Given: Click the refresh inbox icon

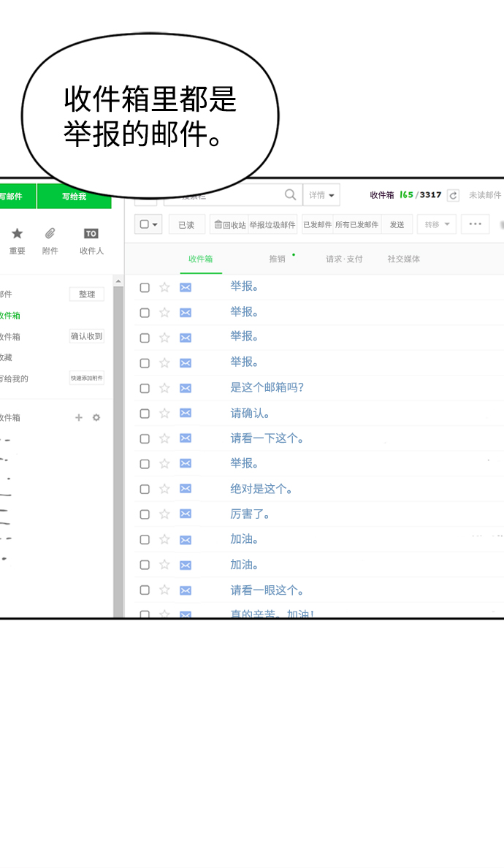Looking at the screenshot, I should click(453, 195).
